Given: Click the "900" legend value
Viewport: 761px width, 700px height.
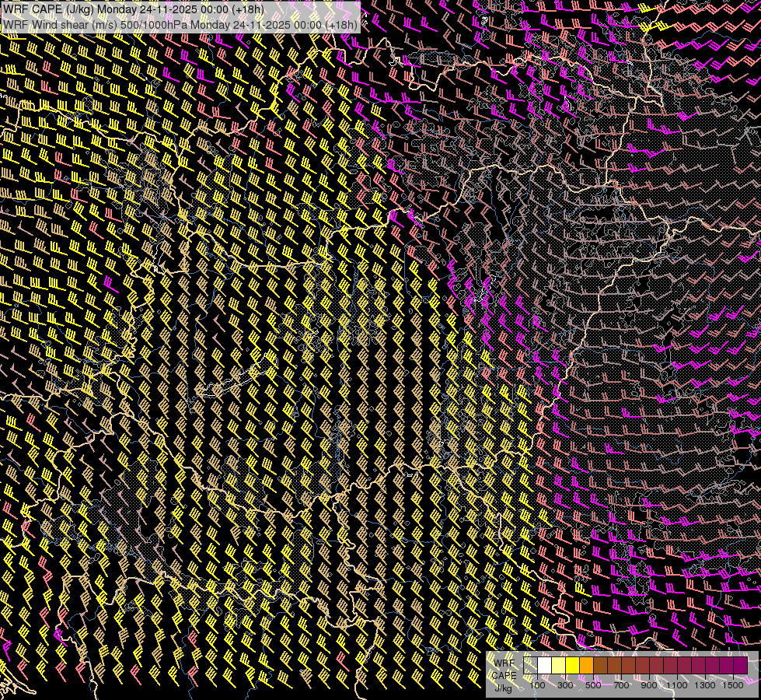Looking at the screenshot, I should click(x=649, y=685).
